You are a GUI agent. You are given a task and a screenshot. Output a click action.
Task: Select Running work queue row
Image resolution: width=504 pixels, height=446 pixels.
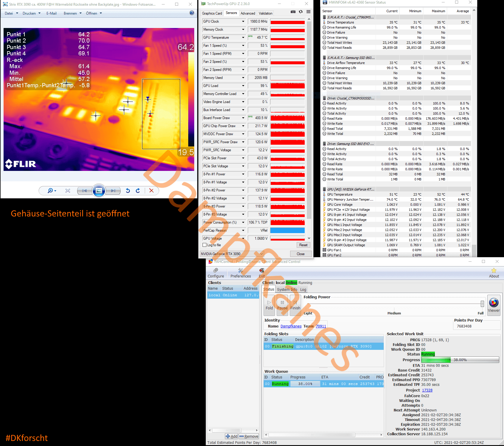(323, 384)
